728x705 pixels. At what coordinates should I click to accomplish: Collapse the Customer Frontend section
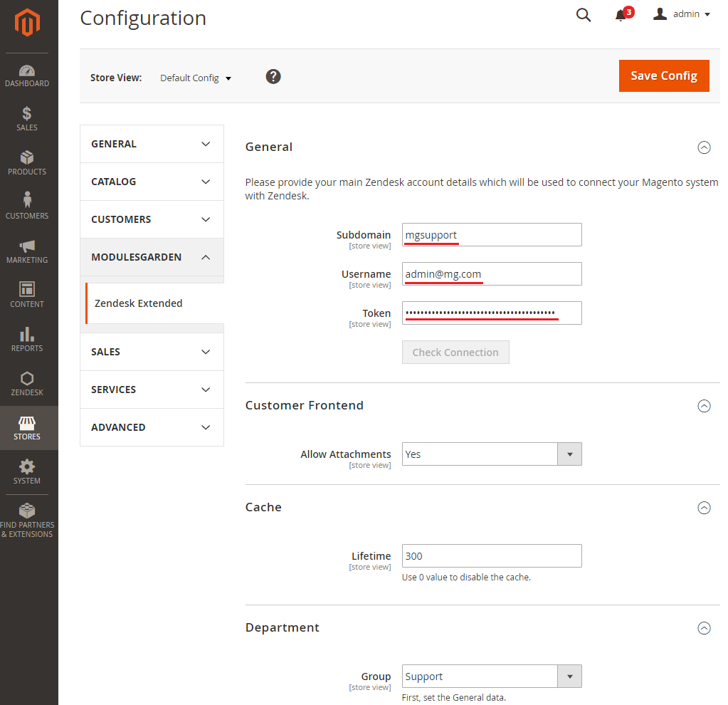coord(704,406)
